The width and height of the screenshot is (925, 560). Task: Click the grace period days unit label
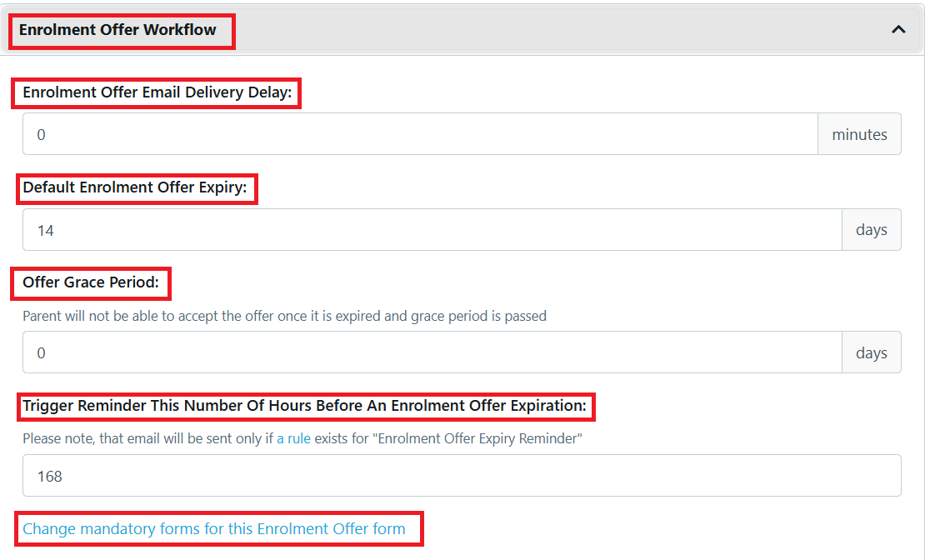pyautogui.click(x=872, y=352)
